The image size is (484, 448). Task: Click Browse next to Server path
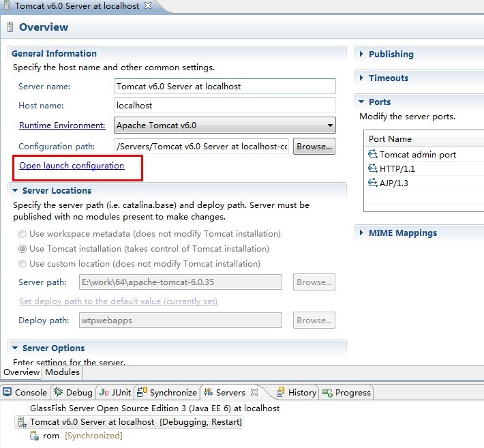[x=314, y=282]
